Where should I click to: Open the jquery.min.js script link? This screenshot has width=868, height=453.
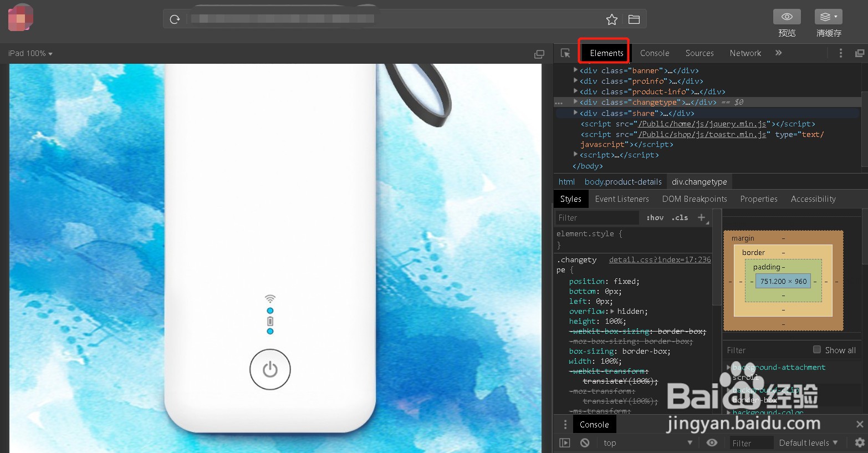pyautogui.click(x=702, y=124)
